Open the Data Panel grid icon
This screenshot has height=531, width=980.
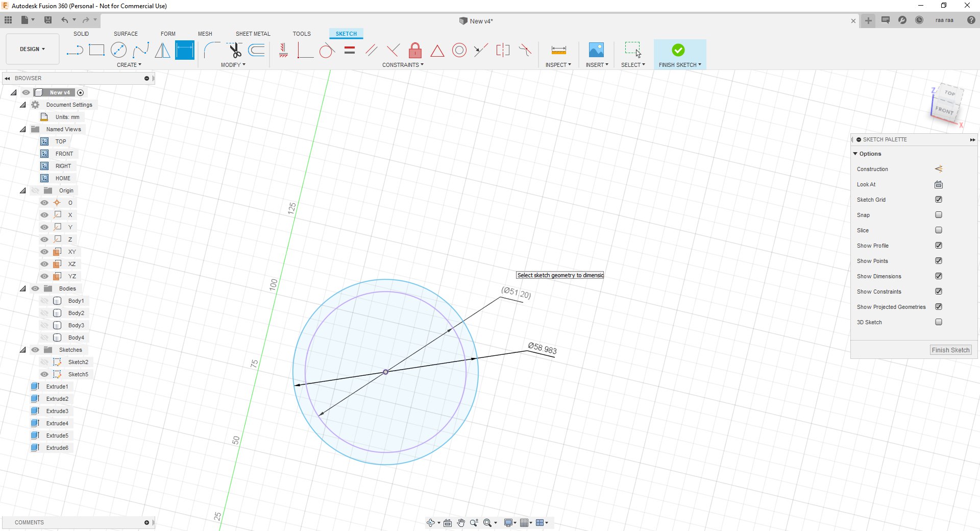pos(8,20)
